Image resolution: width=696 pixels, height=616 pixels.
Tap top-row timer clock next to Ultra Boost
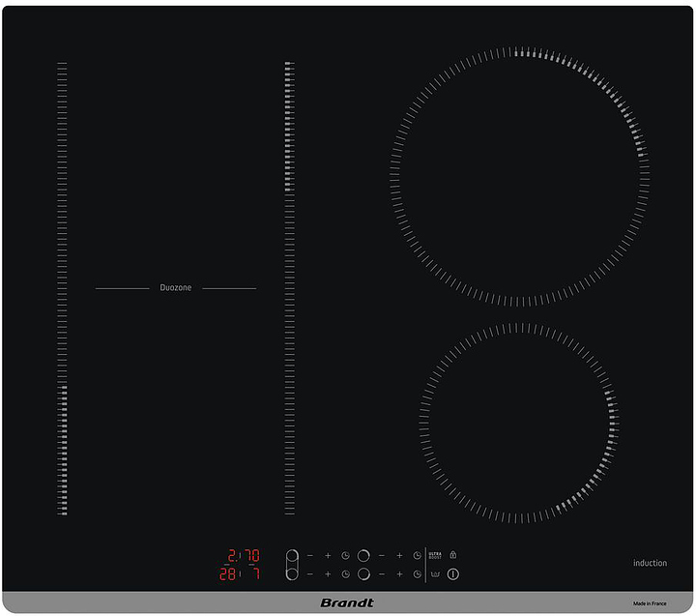pos(417,556)
